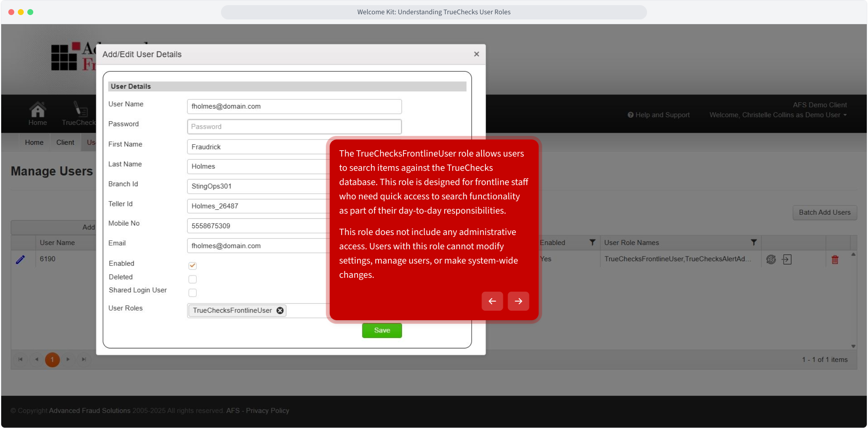Click the Teller Id field Holmes_26487
The height and width of the screenshot is (428, 868).
point(258,206)
